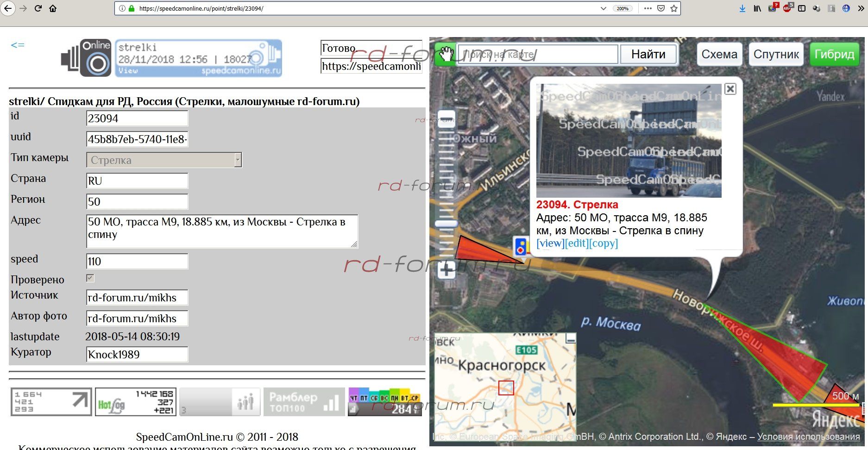Click the green padlock security icon
This screenshot has width=868, height=450.
pos(132,8)
